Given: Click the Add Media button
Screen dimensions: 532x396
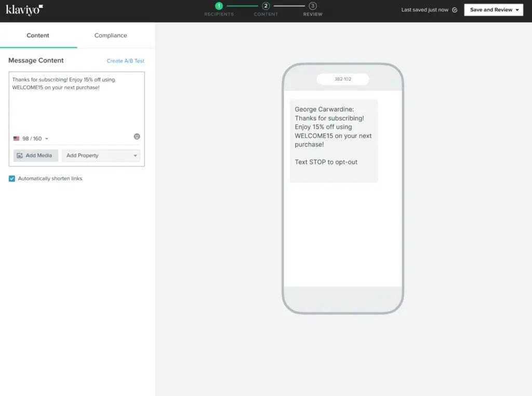Looking at the screenshot, I should 35,155.
